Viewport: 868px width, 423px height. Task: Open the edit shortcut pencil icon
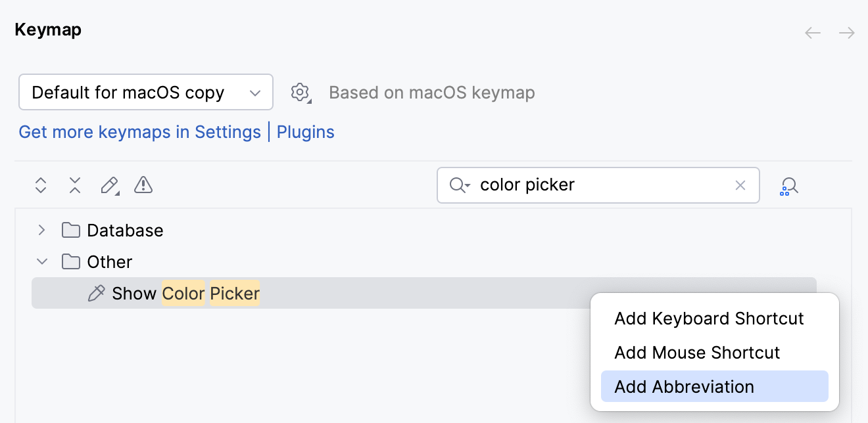click(x=108, y=185)
